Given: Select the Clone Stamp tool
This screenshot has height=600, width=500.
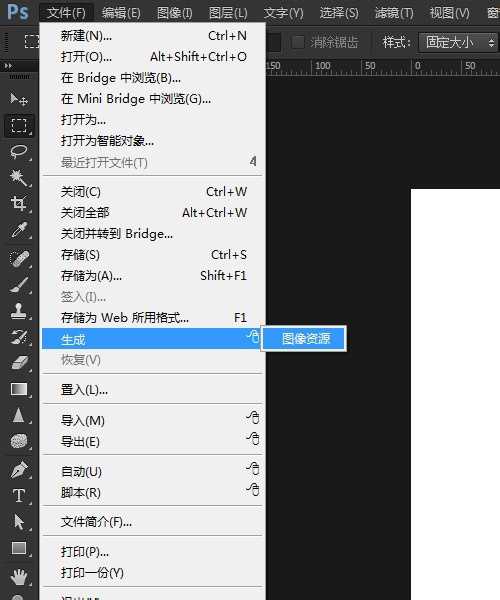Looking at the screenshot, I should [x=18, y=311].
